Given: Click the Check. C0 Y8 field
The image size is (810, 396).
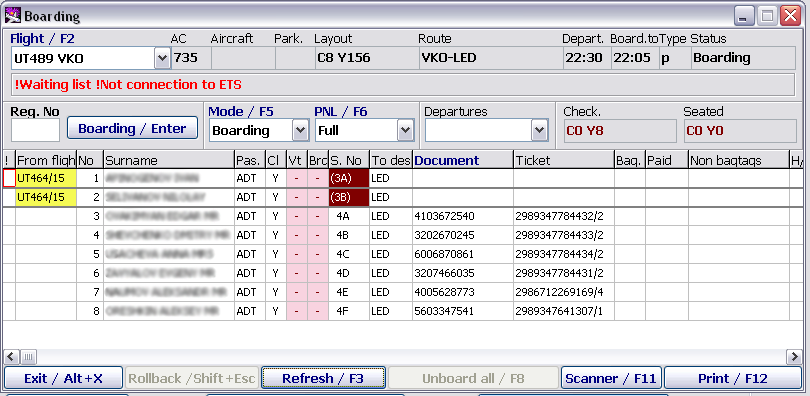Looking at the screenshot, I should 620,131.
